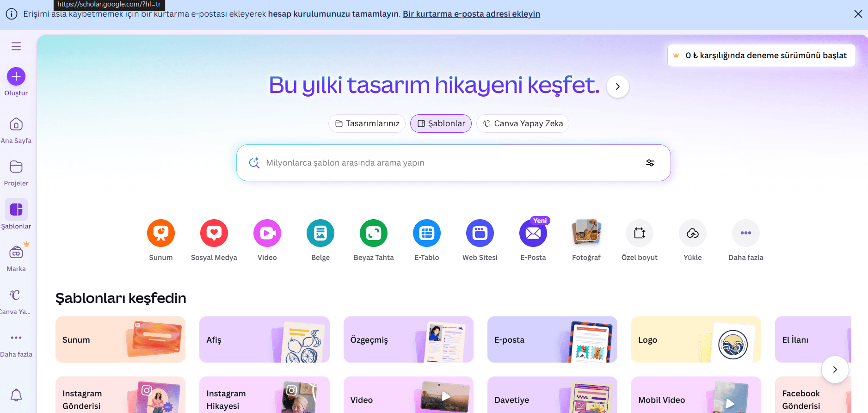Image resolution: width=868 pixels, height=413 pixels.
Task: Show next template categories with arrow
Action: tap(835, 370)
